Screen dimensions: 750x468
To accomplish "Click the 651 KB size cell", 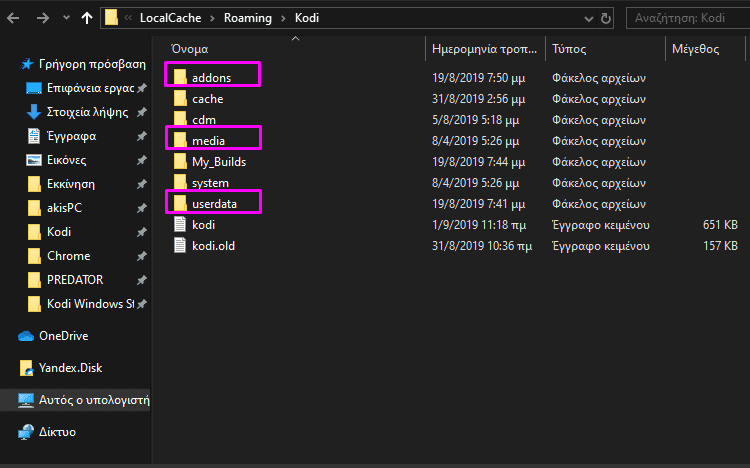I will (720, 225).
